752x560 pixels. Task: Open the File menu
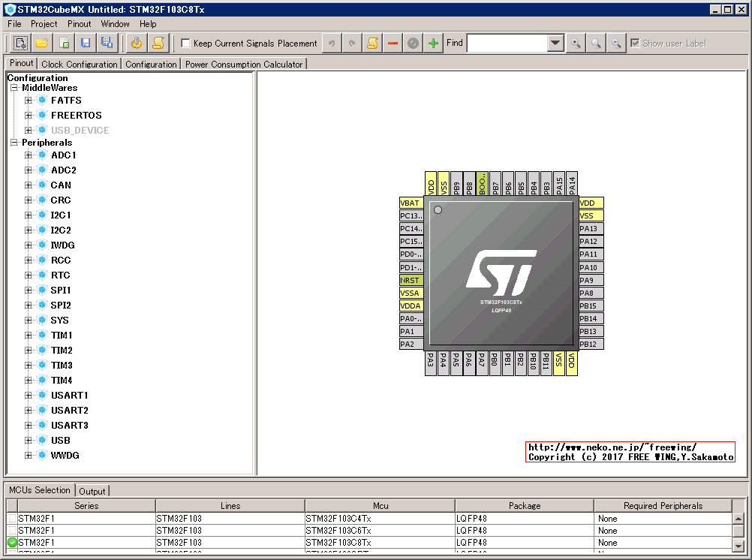pos(14,24)
